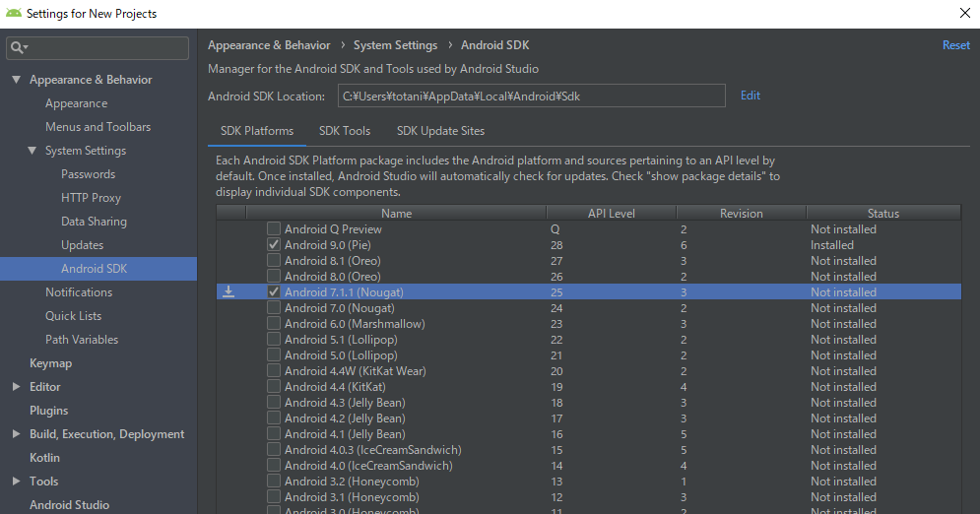The width and height of the screenshot is (980, 514).
Task: Check the Android 4.4 (KitKat) checkbox
Action: pyautogui.click(x=273, y=386)
